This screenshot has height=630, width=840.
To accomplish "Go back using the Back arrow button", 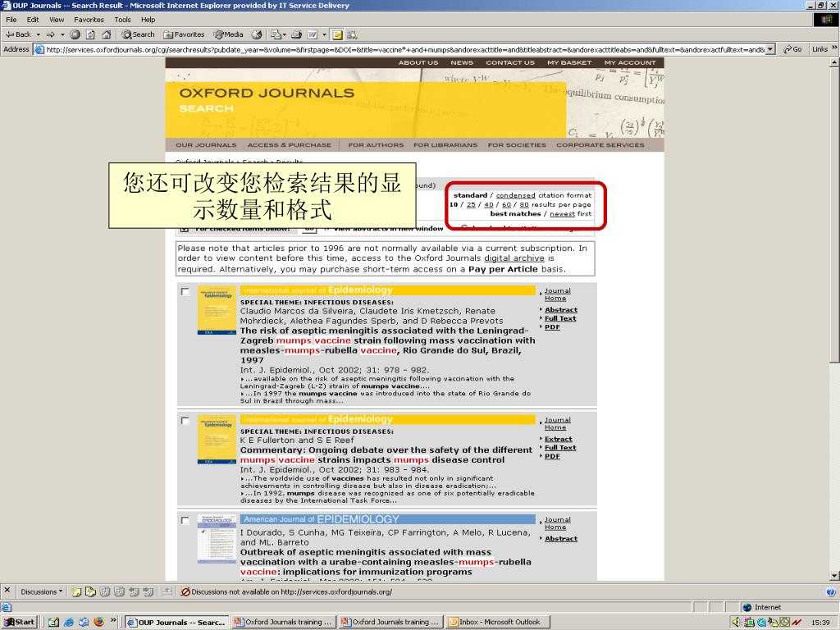I will click(18, 34).
